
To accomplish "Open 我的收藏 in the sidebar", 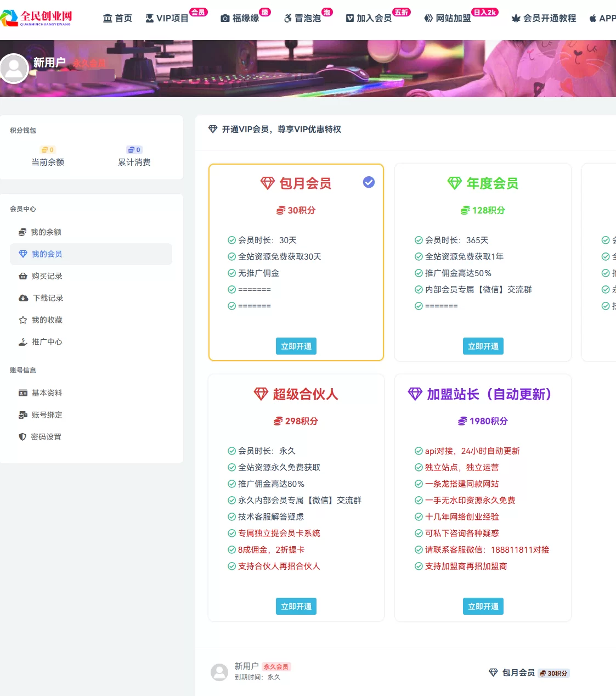I will [x=91, y=320].
